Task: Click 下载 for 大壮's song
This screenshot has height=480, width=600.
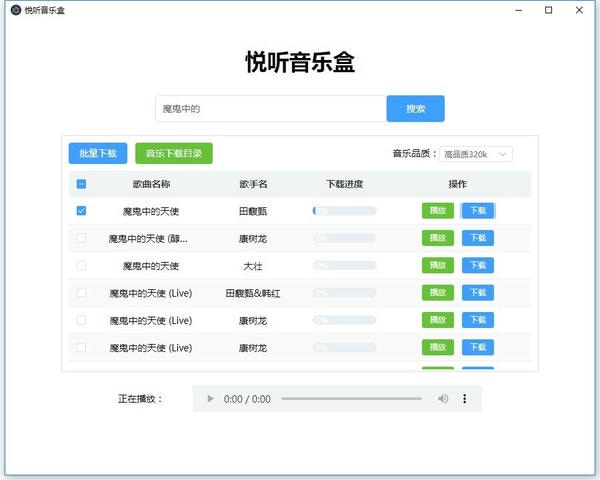Action: [478, 265]
